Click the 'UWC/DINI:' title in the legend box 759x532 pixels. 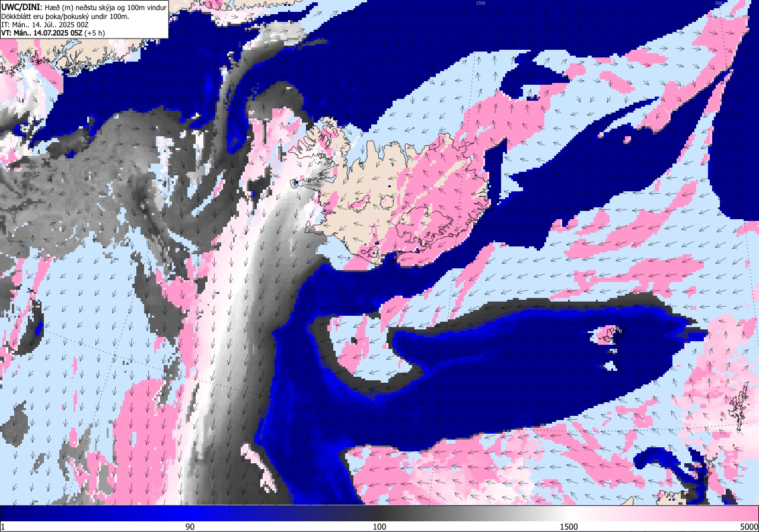[x=22, y=7]
